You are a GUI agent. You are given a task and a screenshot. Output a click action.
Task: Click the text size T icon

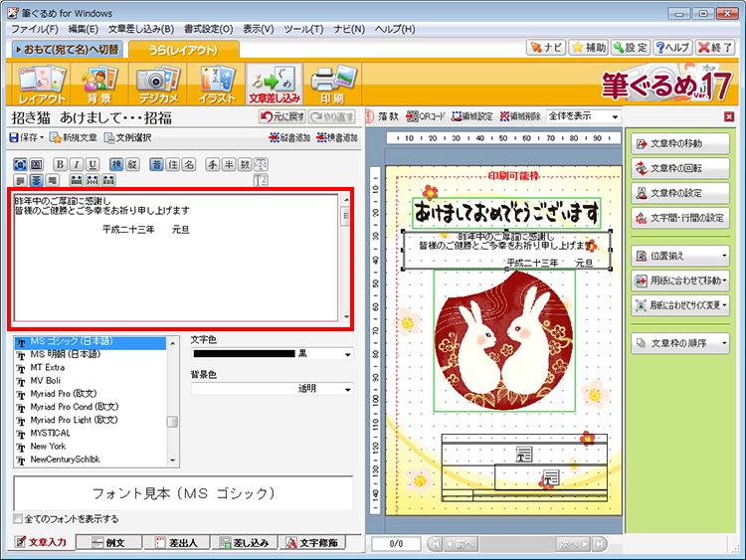pyautogui.click(x=261, y=180)
